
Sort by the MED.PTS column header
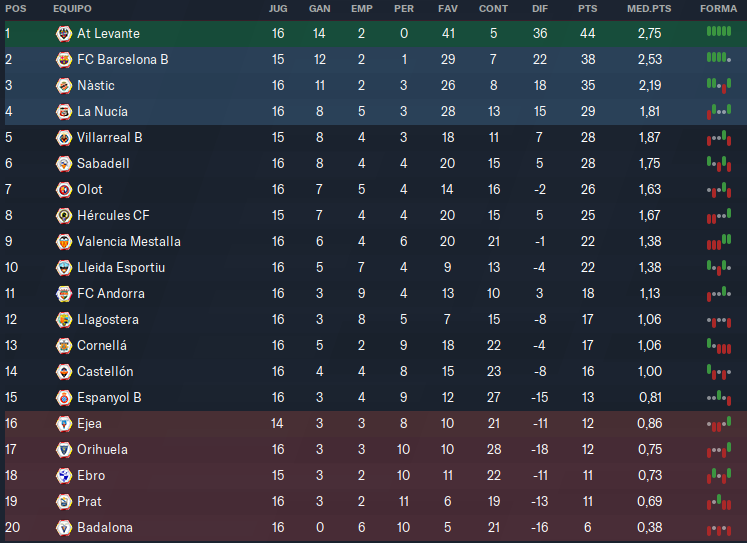(649, 9)
